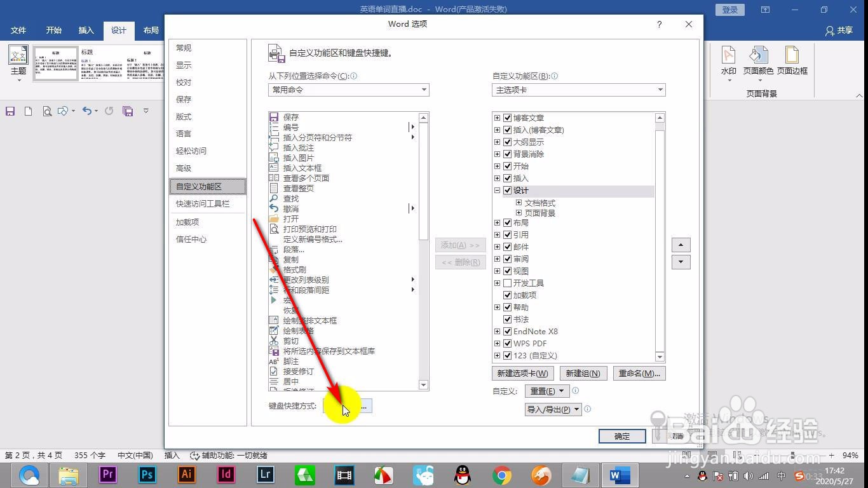Open the Watermark (水印) tool in Word ribbon
Image resolution: width=868 pixels, height=488 pixels.
pyautogui.click(x=728, y=62)
